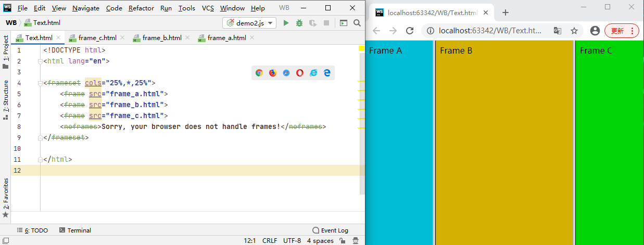Click the Chrome address bar URL
Screen dimensions: 644x245
[489, 31]
